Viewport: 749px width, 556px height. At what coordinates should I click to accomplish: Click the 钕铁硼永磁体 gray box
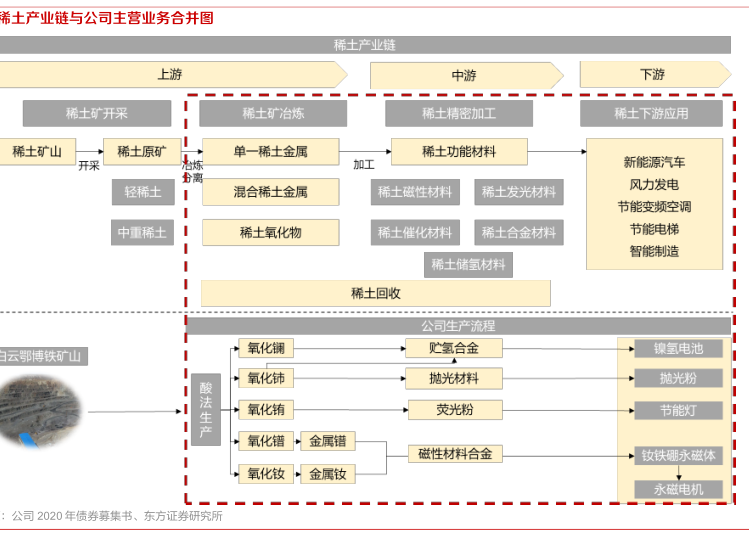tap(678, 455)
